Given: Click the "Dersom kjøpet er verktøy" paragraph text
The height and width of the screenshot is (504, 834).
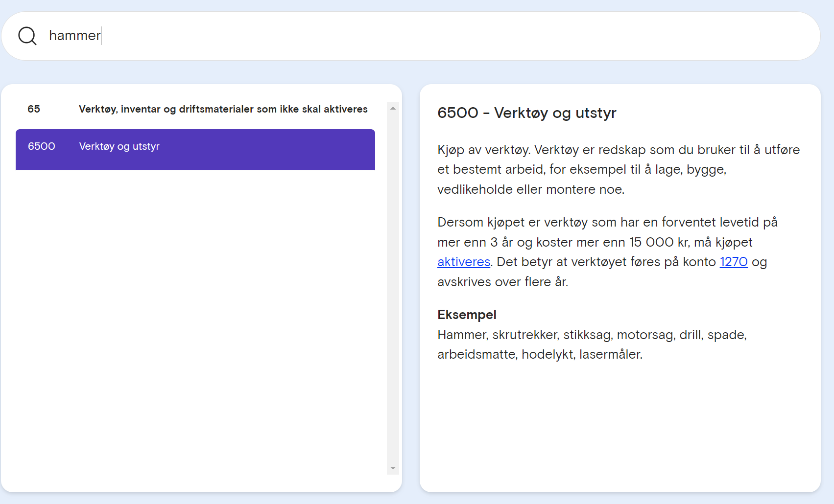Looking at the screenshot, I should [x=607, y=252].
